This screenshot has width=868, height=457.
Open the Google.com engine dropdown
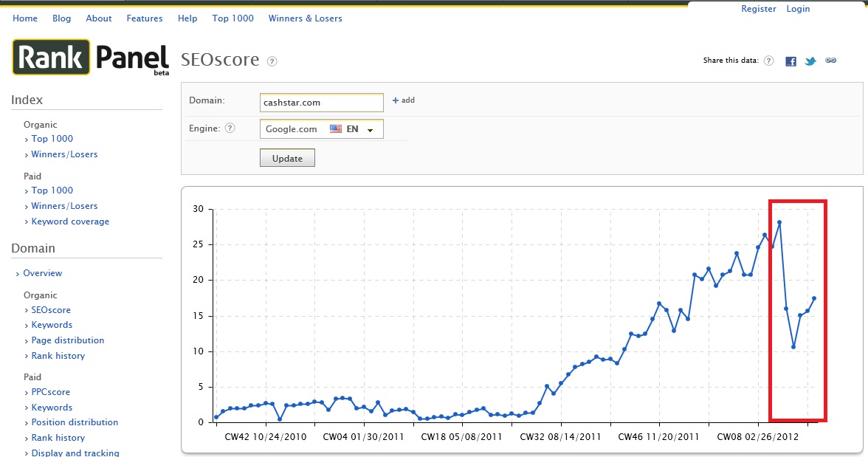(x=321, y=129)
